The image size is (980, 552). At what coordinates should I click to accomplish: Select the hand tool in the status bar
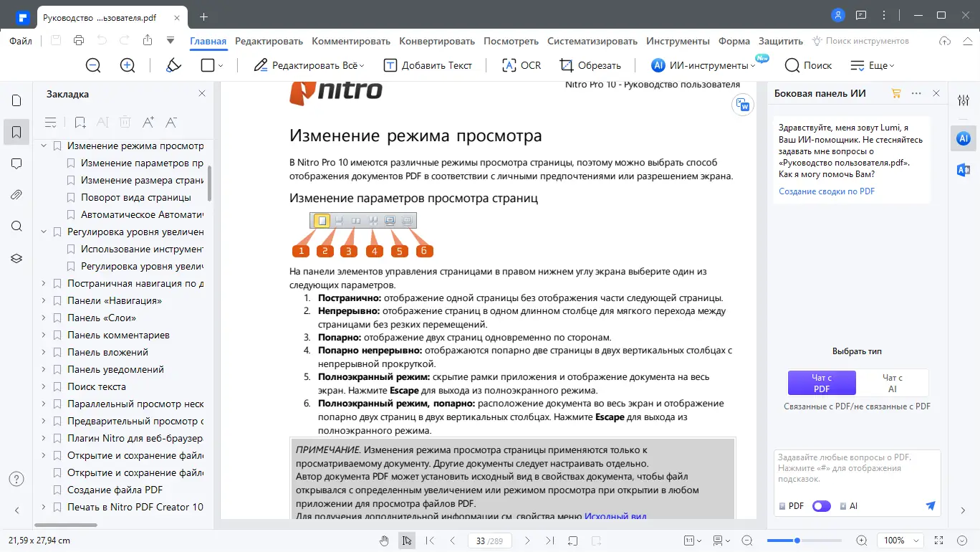coord(384,541)
